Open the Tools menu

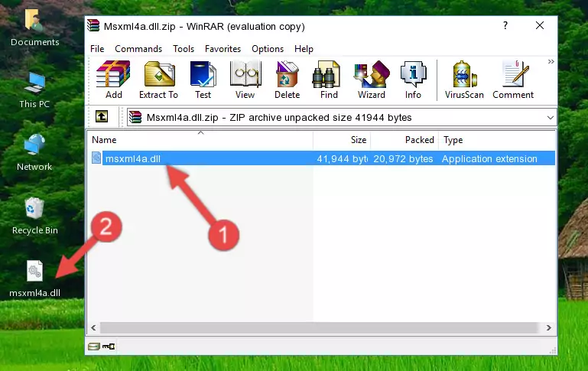click(184, 49)
